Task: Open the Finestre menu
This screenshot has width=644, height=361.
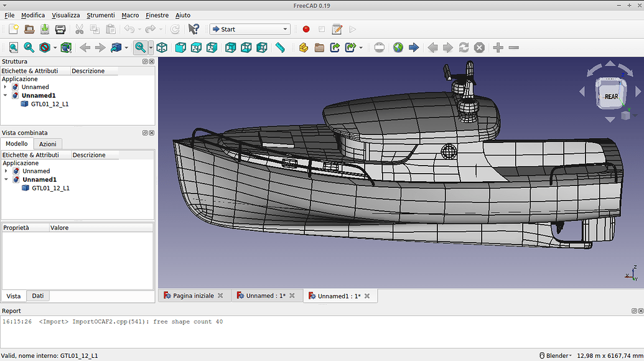Action: [x=157, y=15]
